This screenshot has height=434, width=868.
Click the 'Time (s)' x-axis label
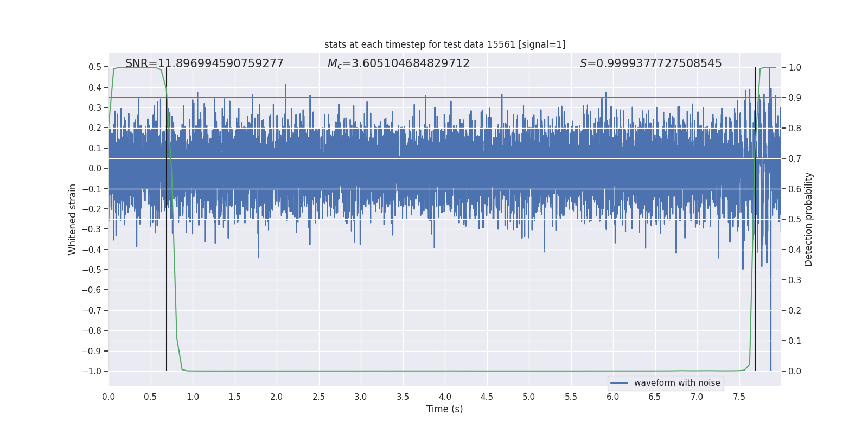click(x=445, y=409)
